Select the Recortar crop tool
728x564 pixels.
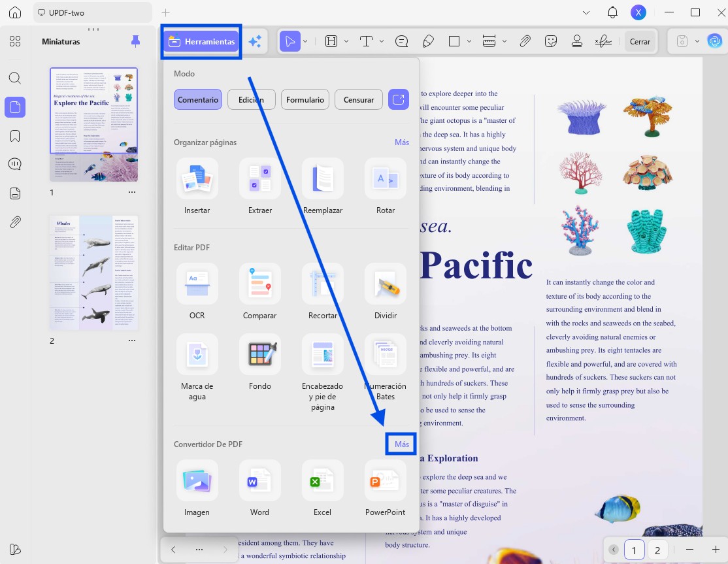point(323,284)
